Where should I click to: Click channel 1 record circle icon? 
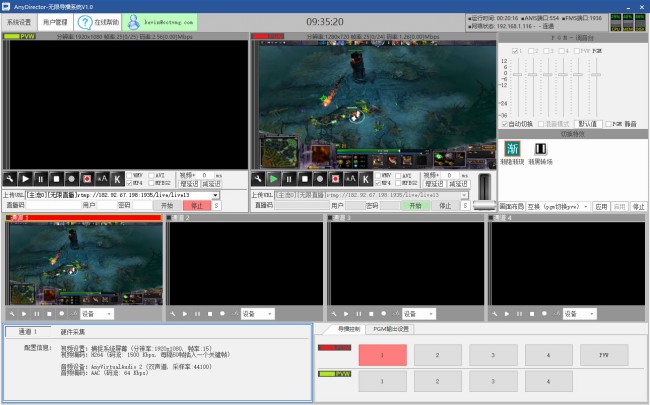click(x=62, y=314)
